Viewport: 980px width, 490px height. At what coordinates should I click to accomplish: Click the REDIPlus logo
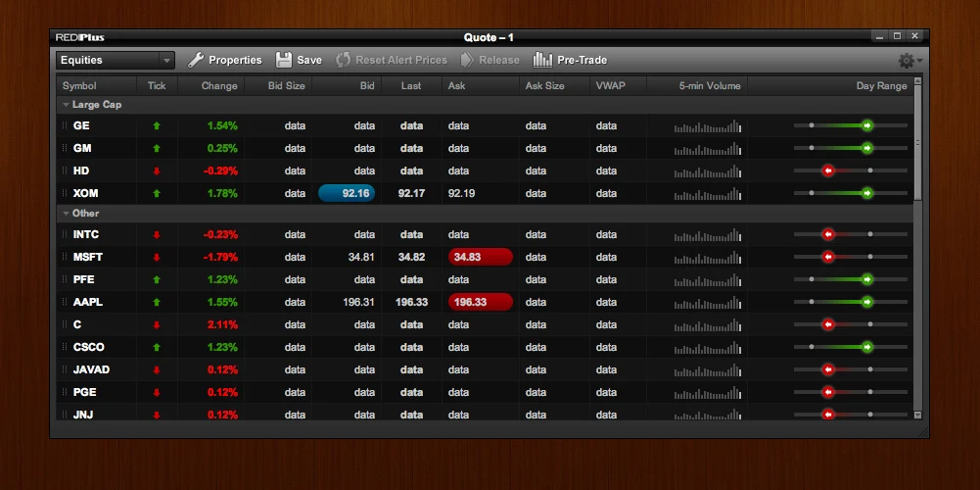79,37
